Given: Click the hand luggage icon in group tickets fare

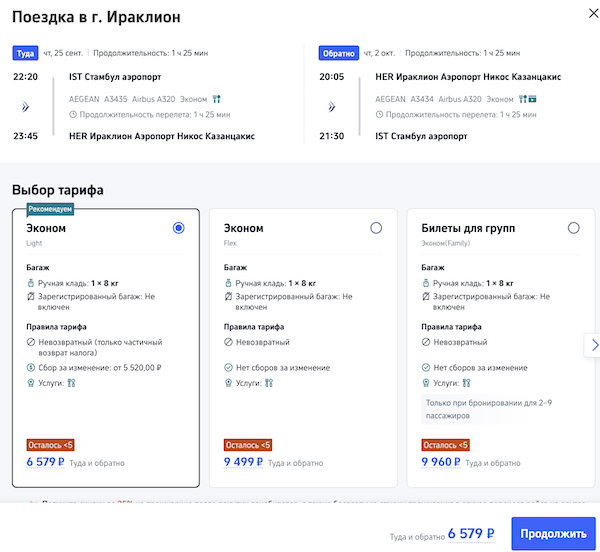Looking at the screenshot, I should 426,283.
